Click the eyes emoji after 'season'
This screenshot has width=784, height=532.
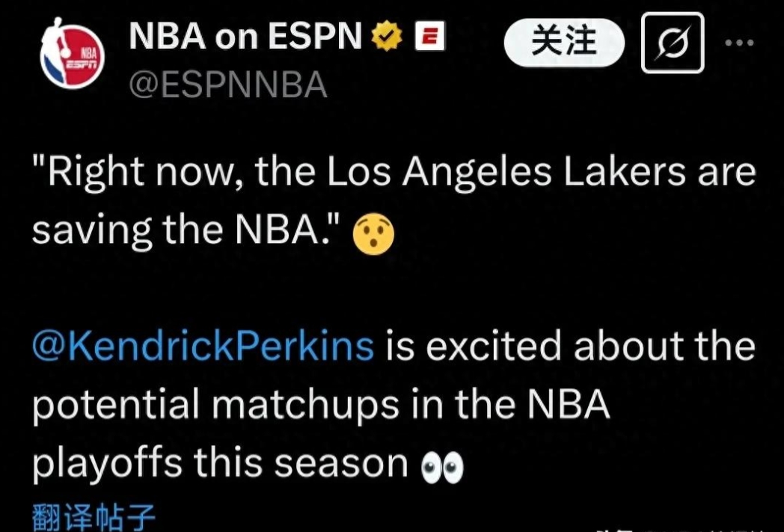pyautogui.click(x=441, y=467)
